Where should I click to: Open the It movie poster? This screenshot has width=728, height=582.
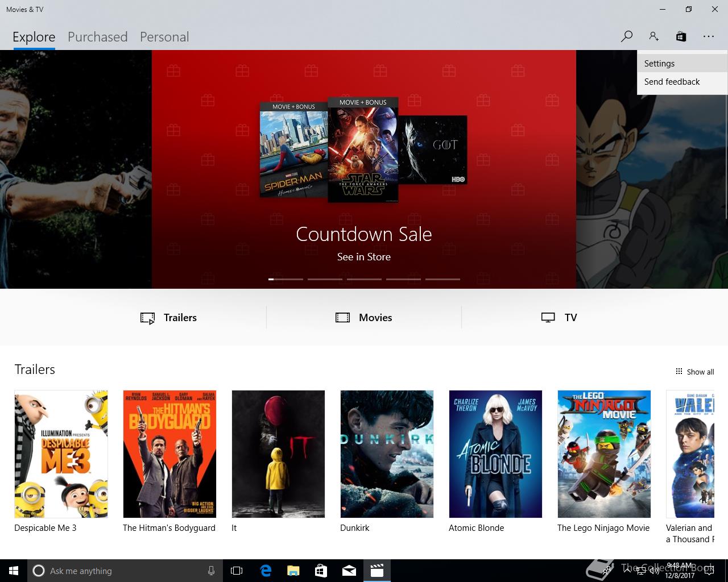278,454
